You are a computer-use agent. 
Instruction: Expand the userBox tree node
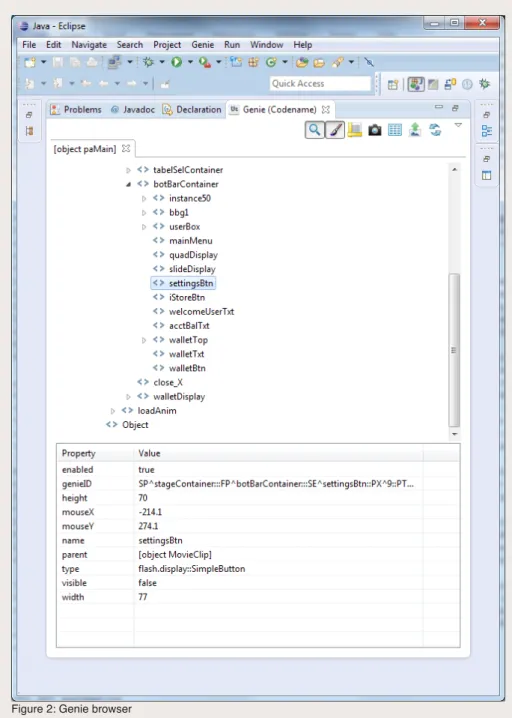click(x=144, y=227)
